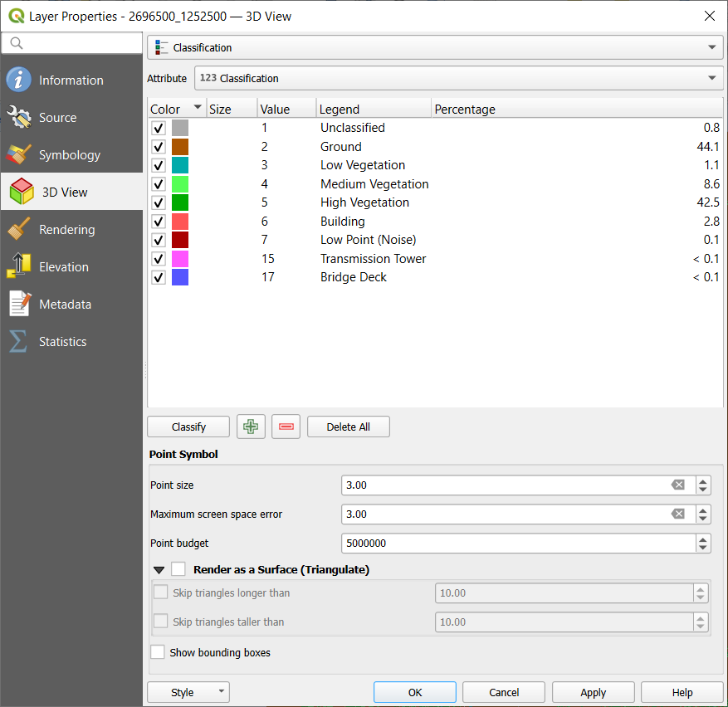Click the Information sidebar icon
Viewport: 728px width, 707px height.
pyautogui.click(x=19, y=80)
